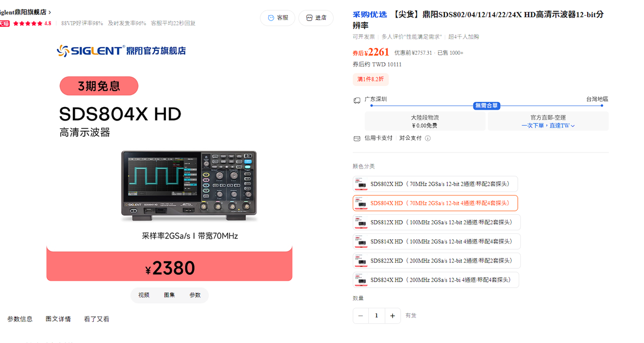
Task: Click the ¥2380 price banner
Action: 170,266
